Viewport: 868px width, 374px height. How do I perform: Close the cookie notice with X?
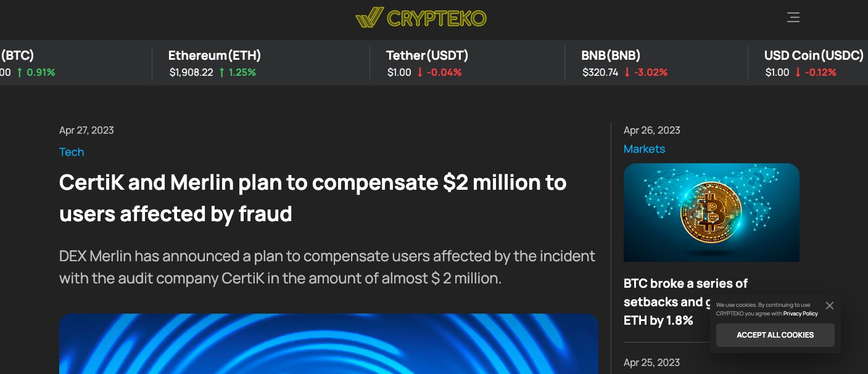click(829, 306)
